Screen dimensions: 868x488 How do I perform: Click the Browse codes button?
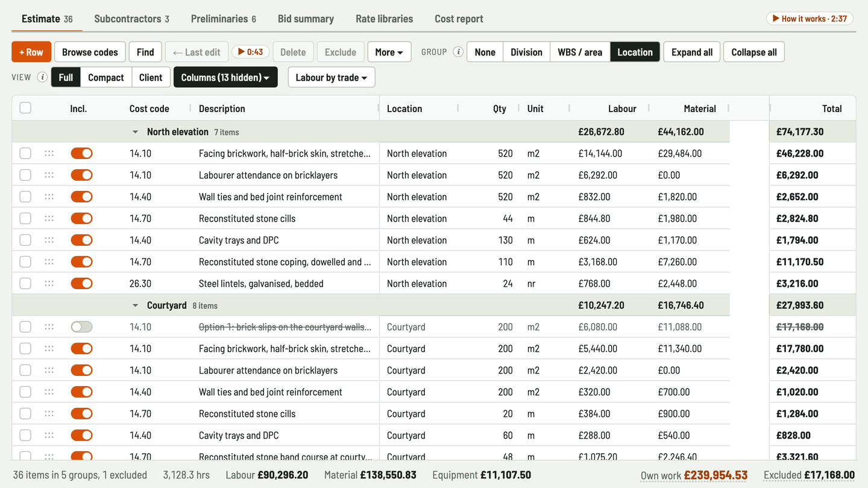(90, 52)
